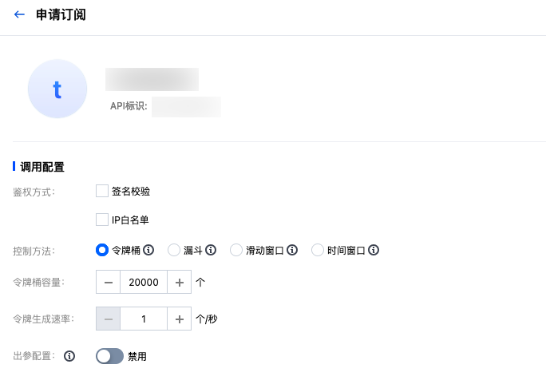Image resolution: width=546 pixels, height=392 pixels.
Task: Click the back arrow icon
Action: coord(20,14)
